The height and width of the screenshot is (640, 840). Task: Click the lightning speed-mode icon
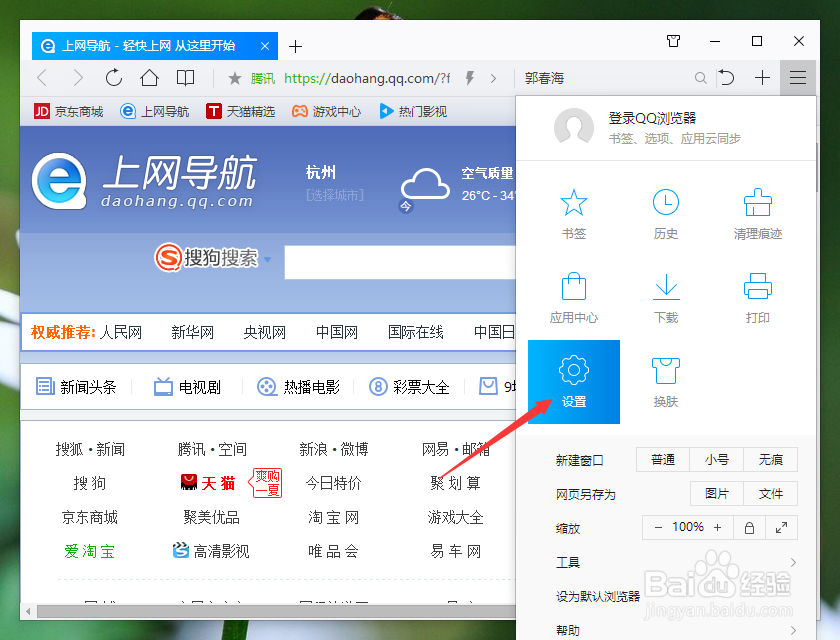coord(470,78)
